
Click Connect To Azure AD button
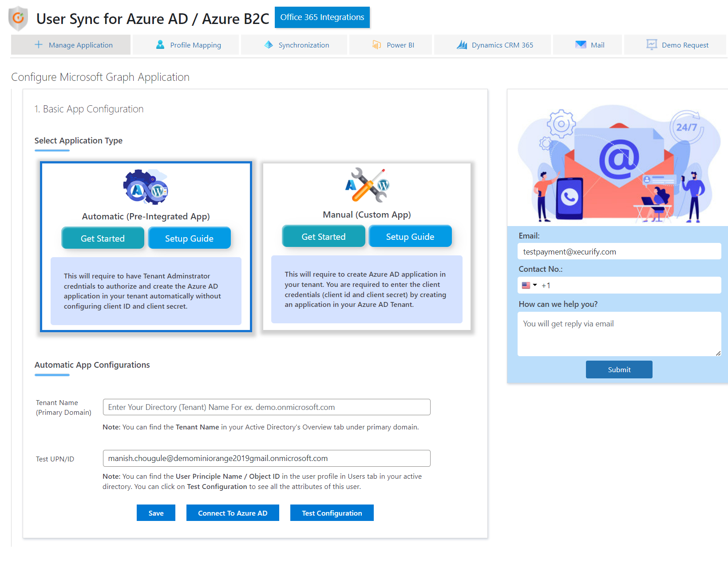point(233,513)
